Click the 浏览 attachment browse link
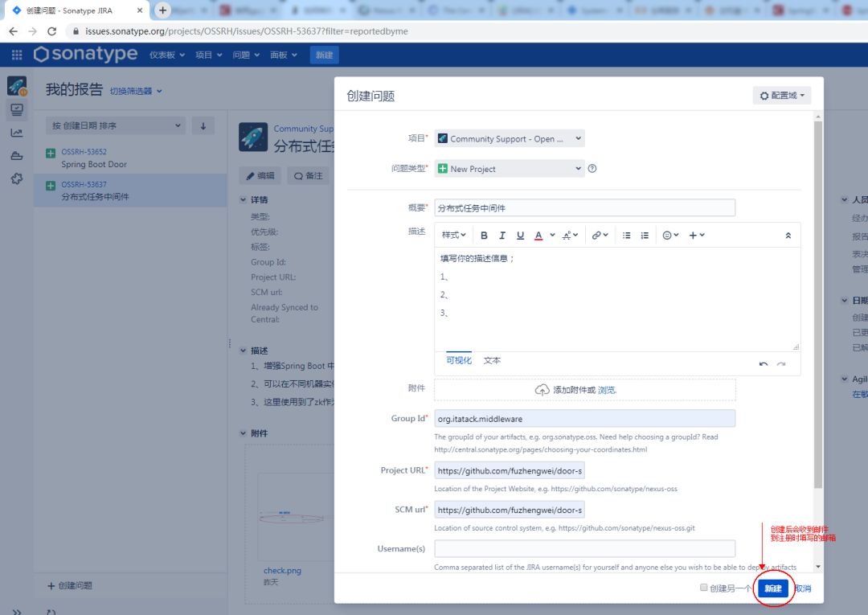 click(x=607, y=390)
